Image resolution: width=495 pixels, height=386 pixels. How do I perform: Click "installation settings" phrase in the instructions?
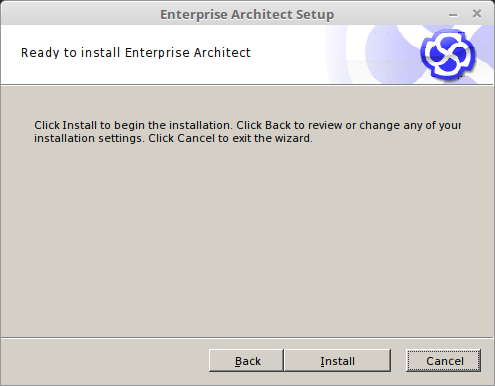88,138
